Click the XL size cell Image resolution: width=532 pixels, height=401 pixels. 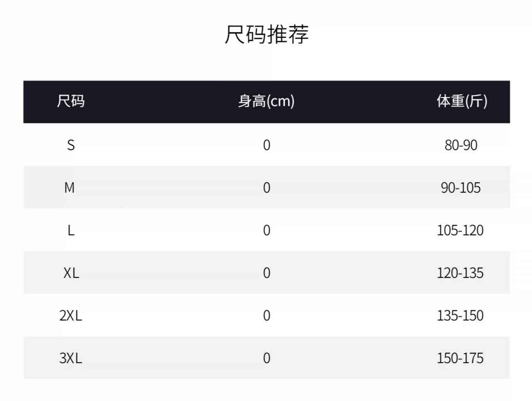point(71,273)
